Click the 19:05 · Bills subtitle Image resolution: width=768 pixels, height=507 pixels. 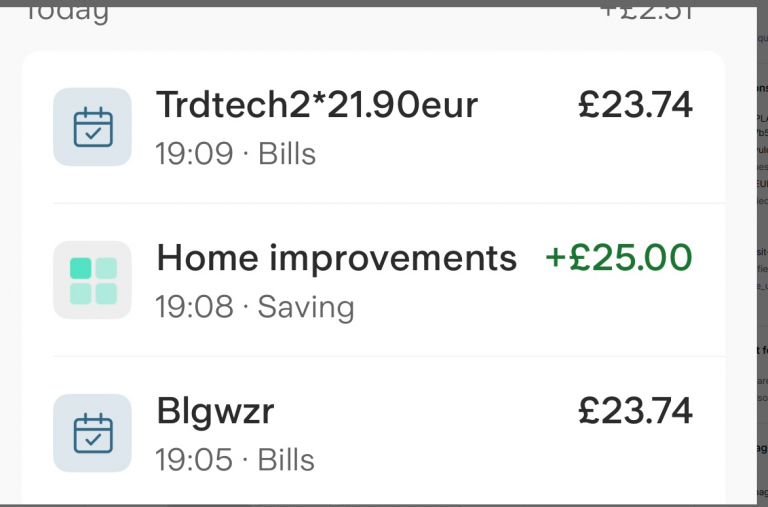pyautogui.click(x=235, y=460)
